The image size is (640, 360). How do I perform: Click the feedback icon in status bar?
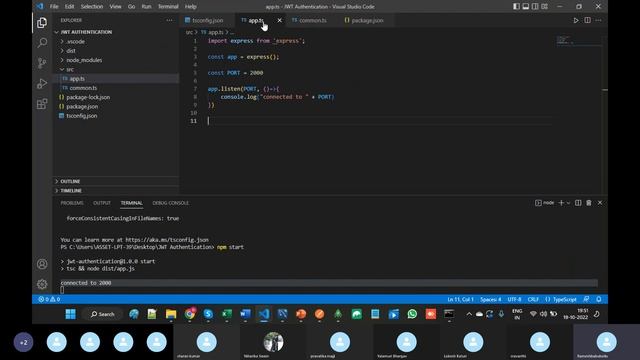click(586, 299)
